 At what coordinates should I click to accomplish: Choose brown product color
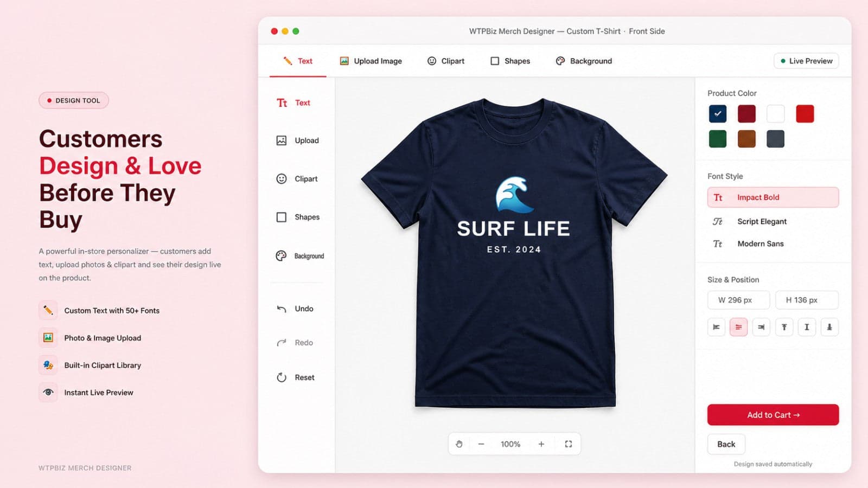coord(746,139)
